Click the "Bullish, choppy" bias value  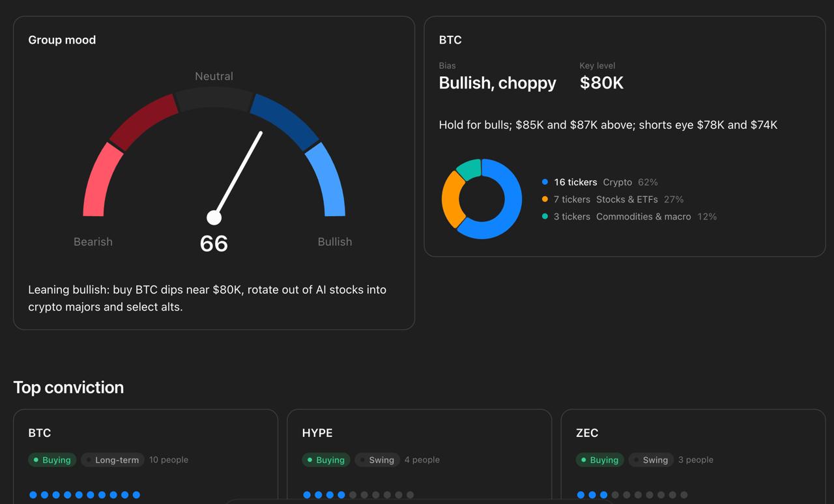pyautogui.click(x=498, y=83)
